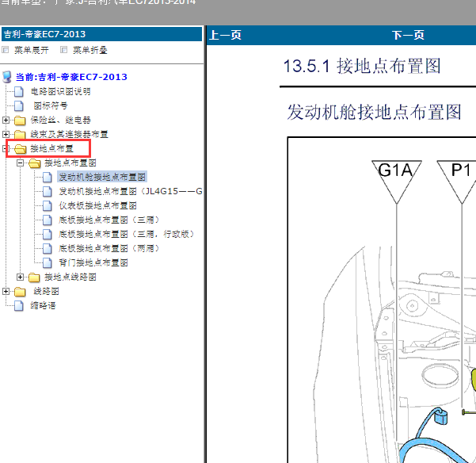Select the 接地点布置 folder label

click(x=52, y=148)
